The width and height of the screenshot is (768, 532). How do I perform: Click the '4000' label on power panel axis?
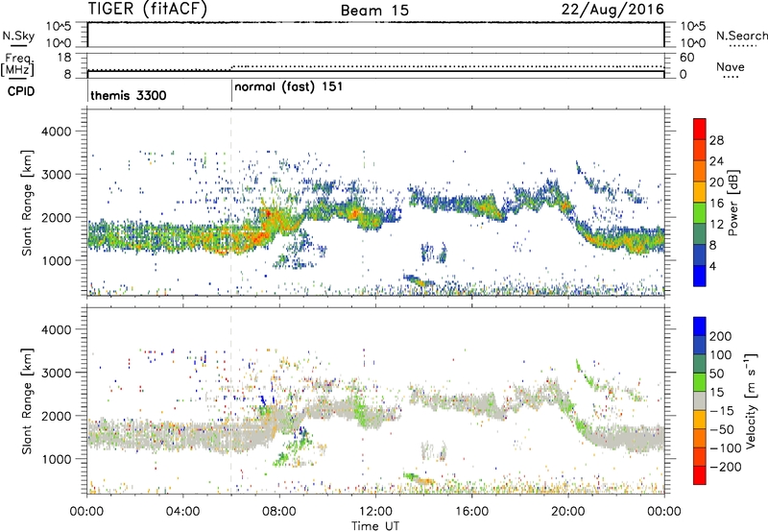(x=56, y=132)
